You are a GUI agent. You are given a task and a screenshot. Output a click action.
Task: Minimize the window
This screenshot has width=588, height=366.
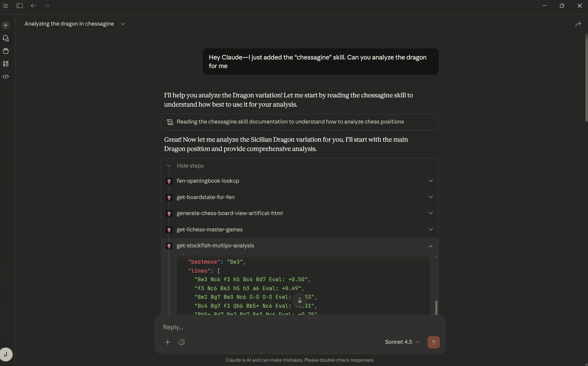[545, 6]
